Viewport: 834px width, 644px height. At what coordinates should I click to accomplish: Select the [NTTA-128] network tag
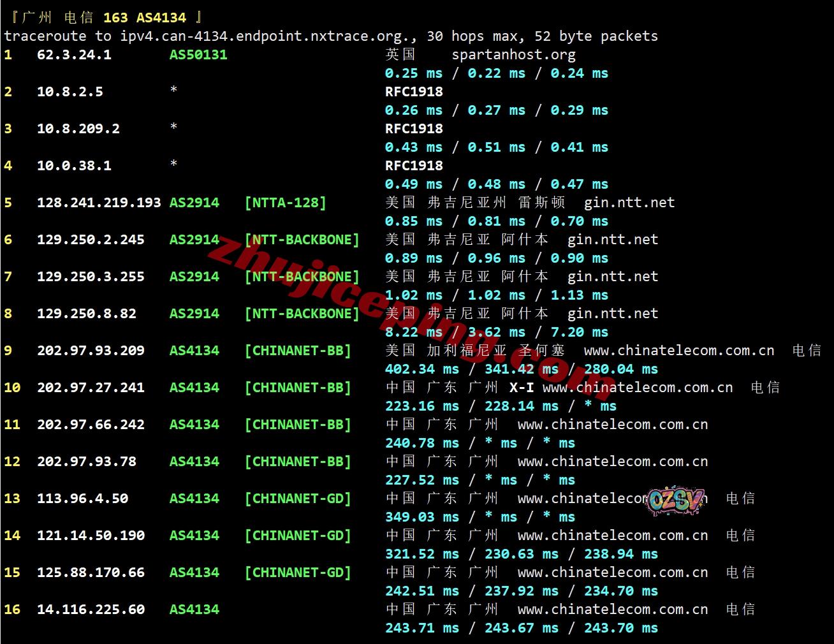pos(285,203)
